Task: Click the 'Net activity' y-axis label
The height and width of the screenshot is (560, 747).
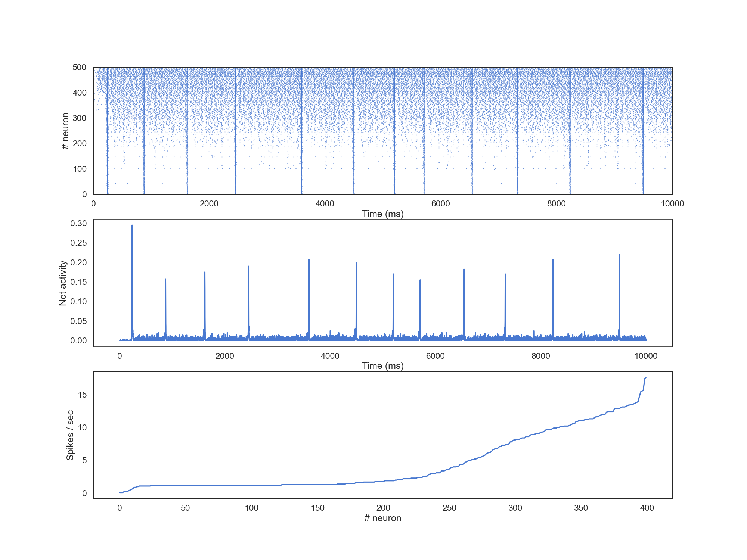Action: click(x=62, y=283)
